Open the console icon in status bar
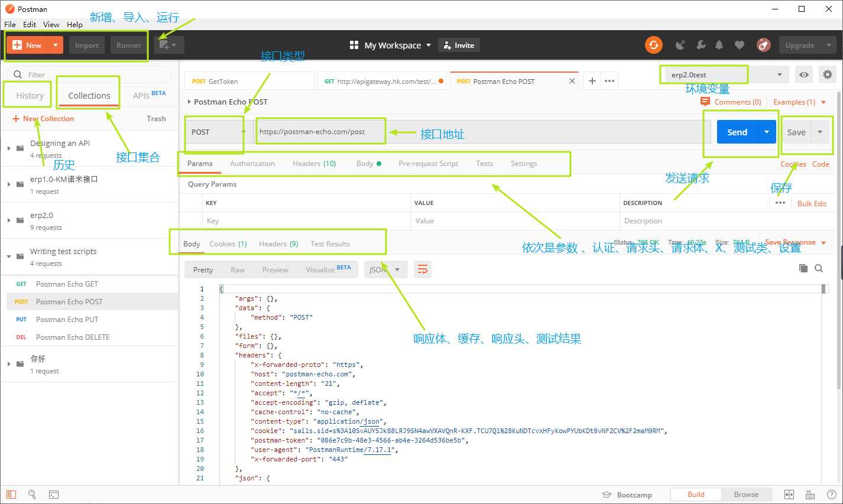This screenshot has width=843, height=504. click(53, 495)
